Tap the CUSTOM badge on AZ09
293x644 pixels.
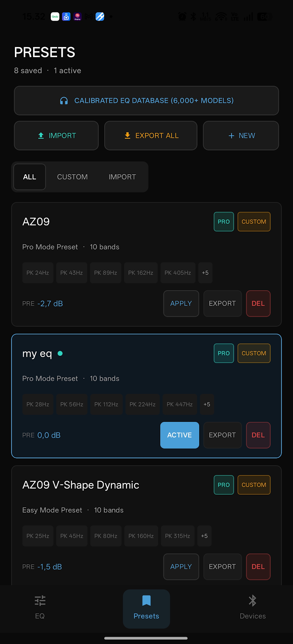point(254,222)
